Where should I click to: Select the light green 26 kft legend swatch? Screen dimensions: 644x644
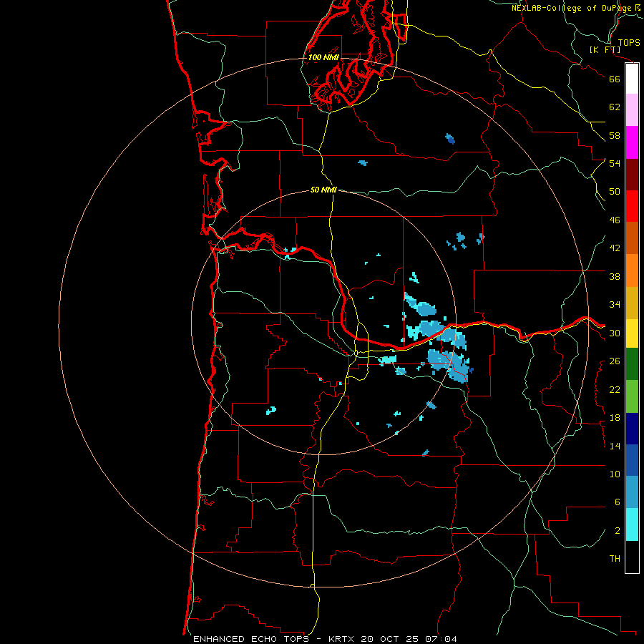click(632, 396)
